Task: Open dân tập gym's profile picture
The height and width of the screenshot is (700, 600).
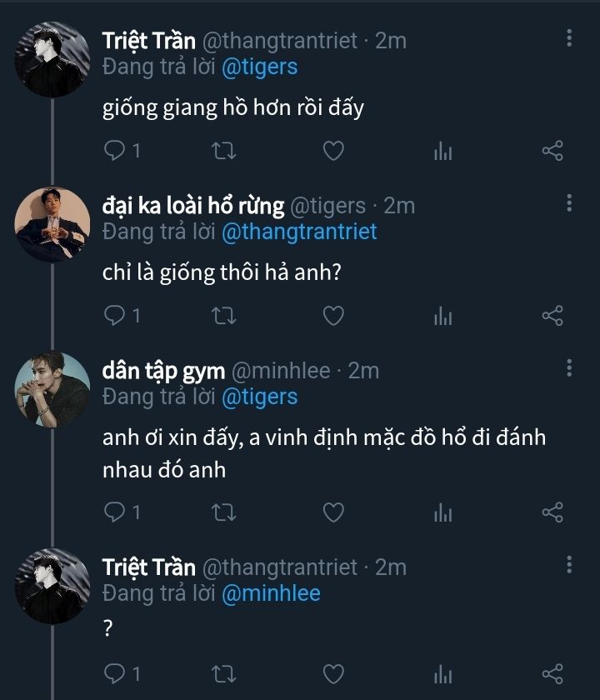Action: coord(52,389)
